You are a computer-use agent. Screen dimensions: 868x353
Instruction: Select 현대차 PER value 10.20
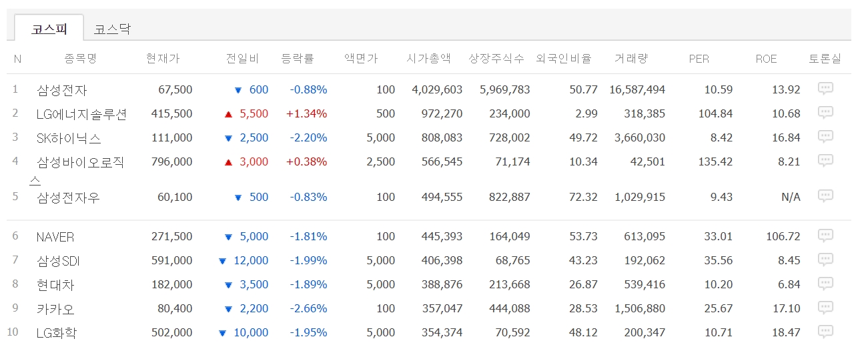[719, 284]
